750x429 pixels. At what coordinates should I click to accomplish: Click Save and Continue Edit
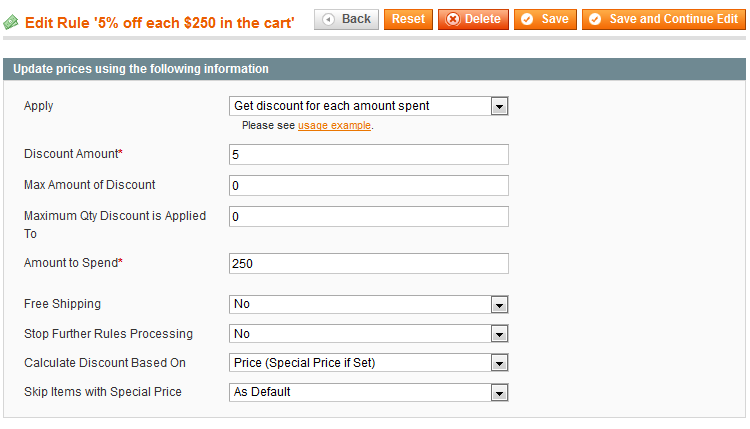[663, 19]
